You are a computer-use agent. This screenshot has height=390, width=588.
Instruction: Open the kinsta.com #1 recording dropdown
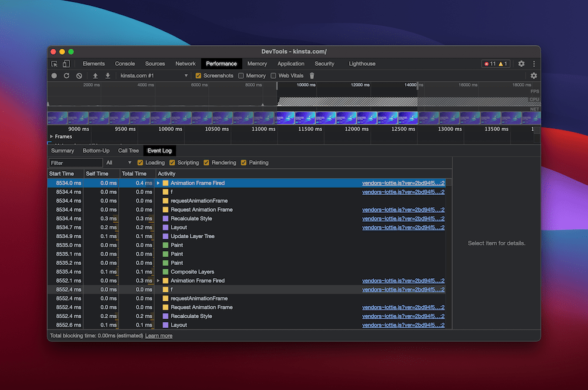coord(153,76)
